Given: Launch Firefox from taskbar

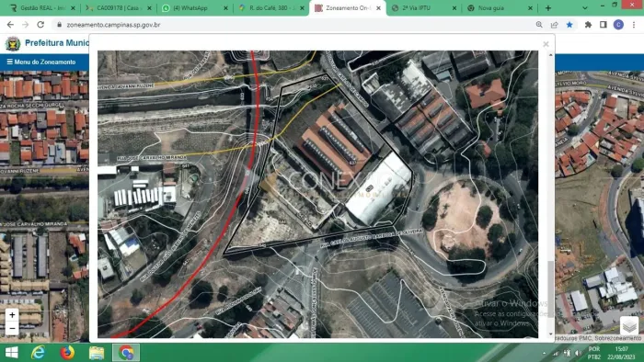Looking at the screenshot, I should tap(67, 353).
